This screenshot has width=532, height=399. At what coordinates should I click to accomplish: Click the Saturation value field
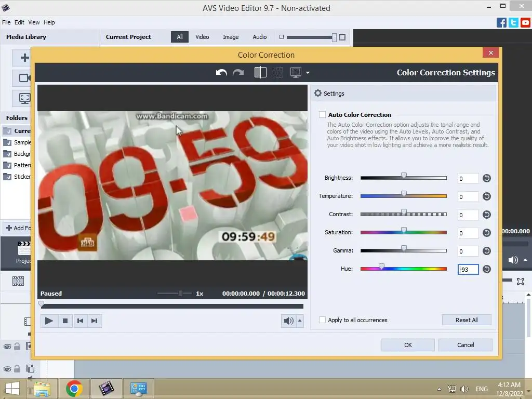(x=468, y=233)
